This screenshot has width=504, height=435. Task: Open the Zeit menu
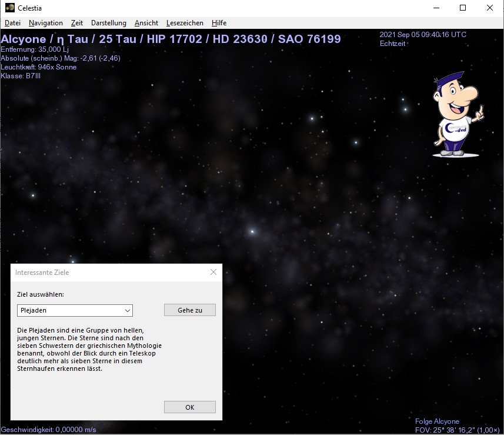[x=77, y=23]
